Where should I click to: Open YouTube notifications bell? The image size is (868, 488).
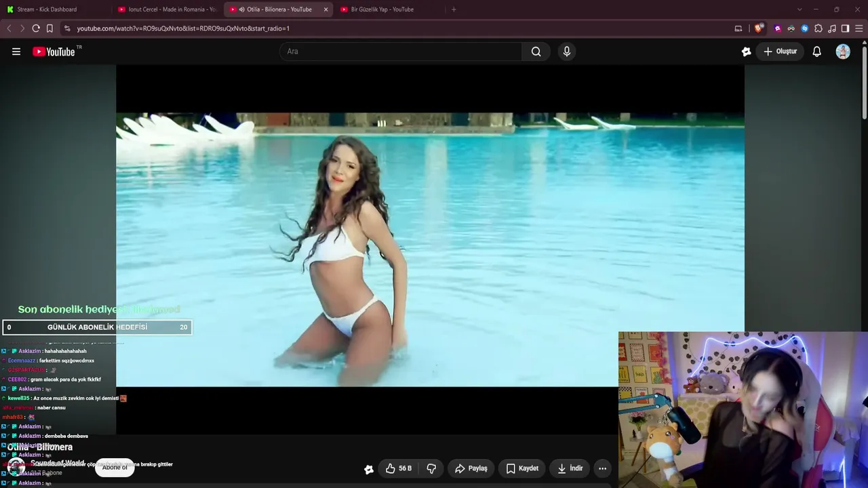(817, 52)
